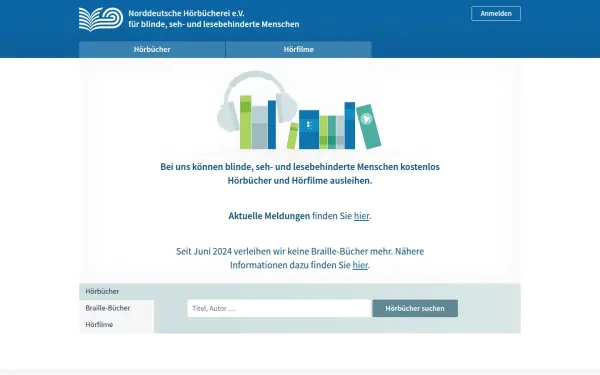Click the 'Bei uns können blinde' intro heading
600x375 pixels.
[300, 174]
